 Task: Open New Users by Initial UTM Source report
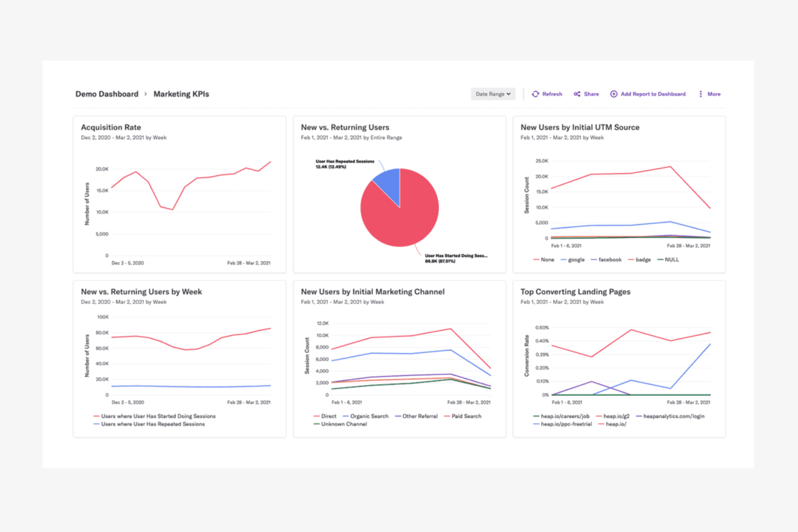(580, 127)
